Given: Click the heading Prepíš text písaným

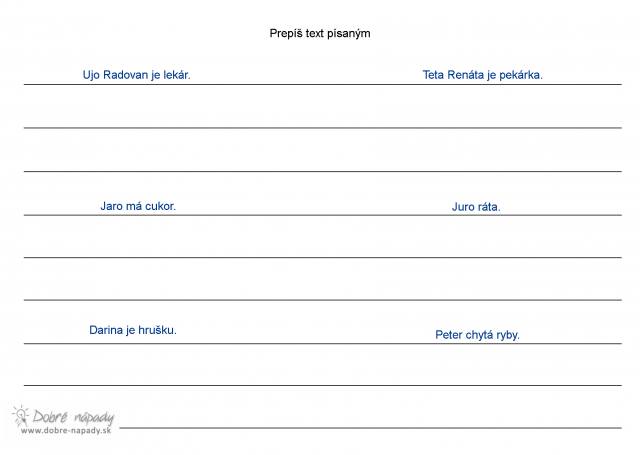Looking at the screenshot, I should [320, 33].
